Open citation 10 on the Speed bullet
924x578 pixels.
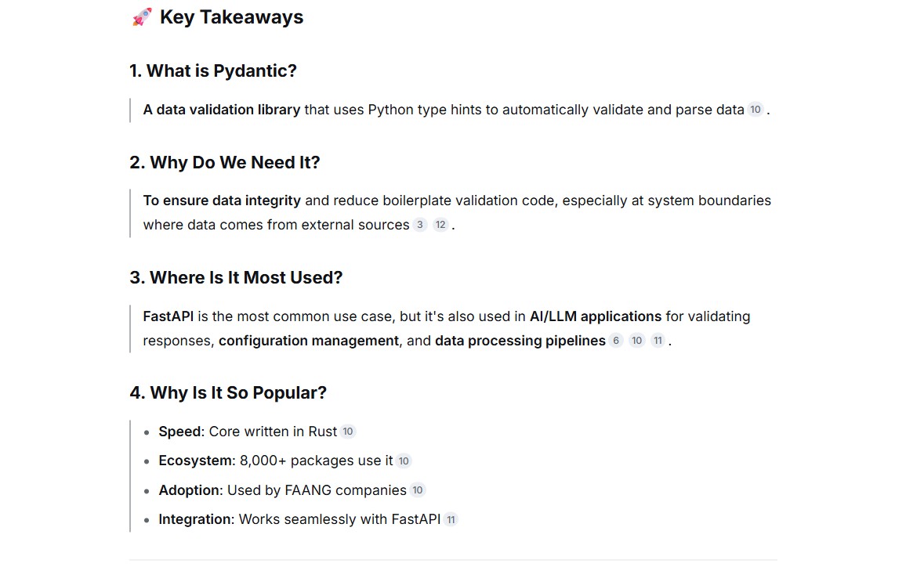tap(348, 432)
